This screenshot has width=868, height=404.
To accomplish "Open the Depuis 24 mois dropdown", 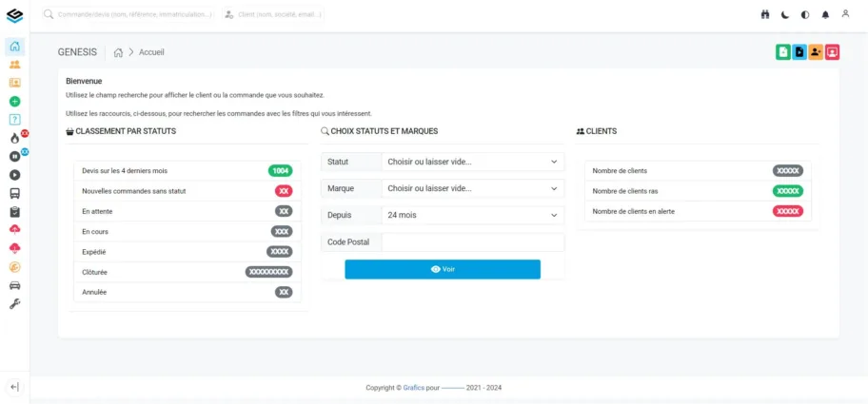I will point(472,215).
